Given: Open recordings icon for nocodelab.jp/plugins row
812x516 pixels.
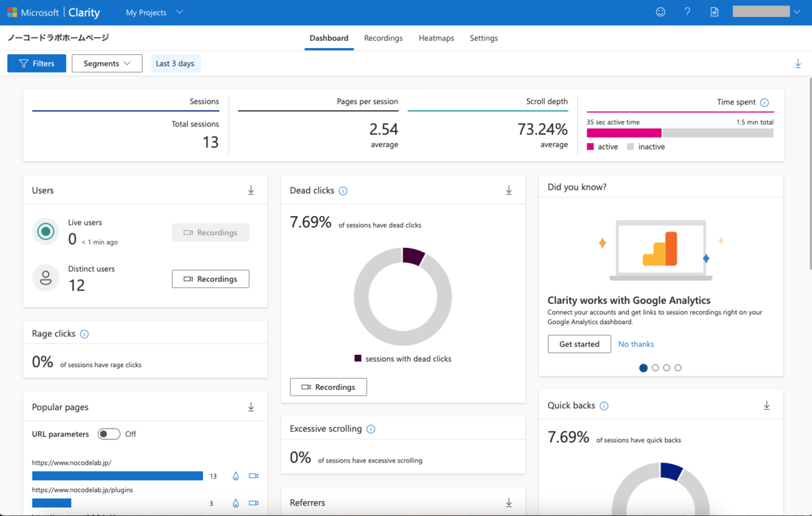Looking at the screenshot, I should pos(254,503).
